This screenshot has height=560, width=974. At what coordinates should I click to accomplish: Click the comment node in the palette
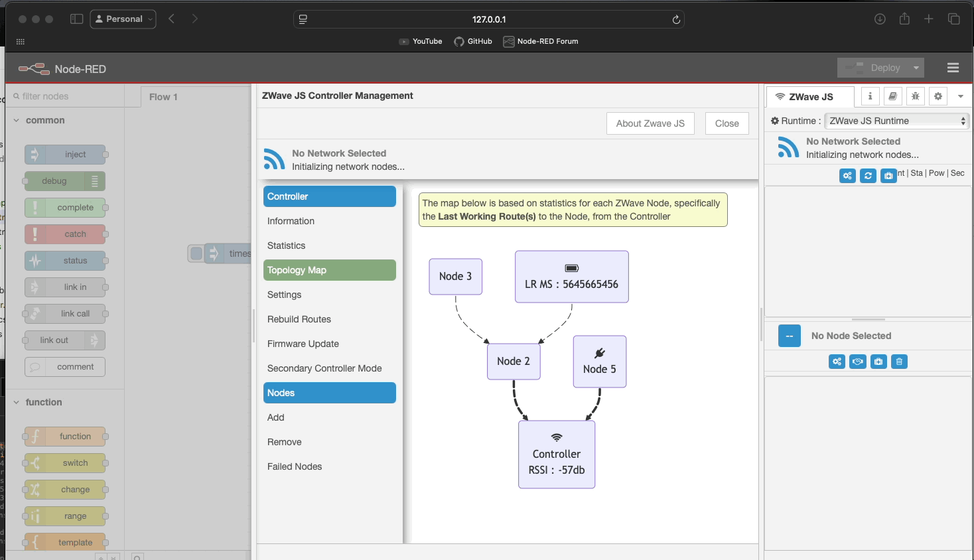[x=65, y=367]
